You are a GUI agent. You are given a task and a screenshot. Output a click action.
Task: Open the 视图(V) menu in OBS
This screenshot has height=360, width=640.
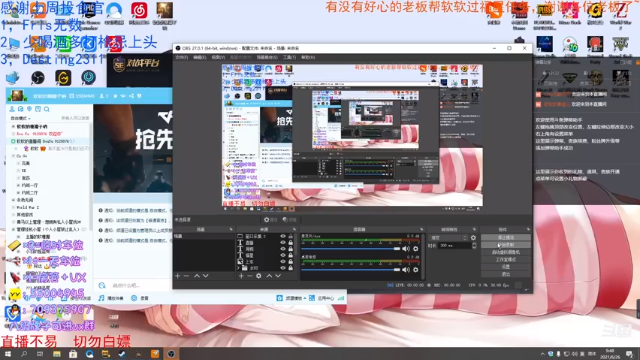[218, 58]
